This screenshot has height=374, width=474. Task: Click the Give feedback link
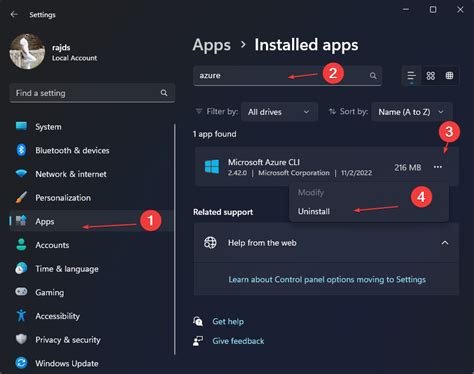point(238,341)
